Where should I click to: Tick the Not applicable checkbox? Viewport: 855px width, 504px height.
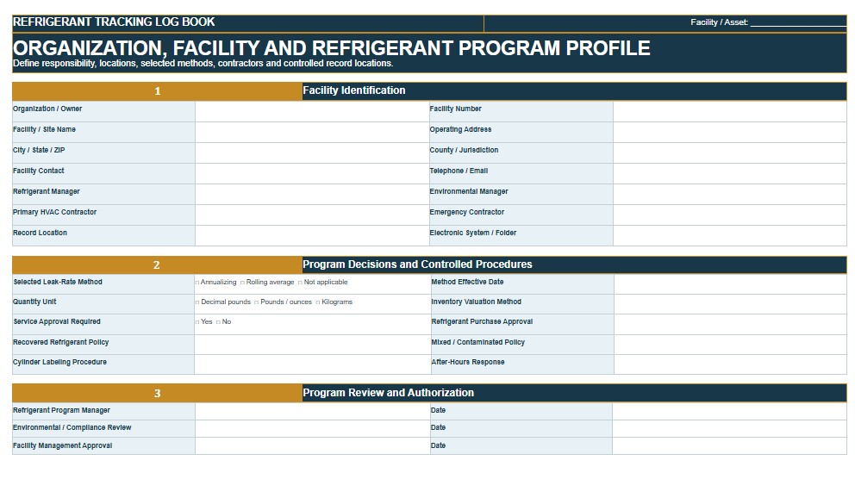coord(300,283)
